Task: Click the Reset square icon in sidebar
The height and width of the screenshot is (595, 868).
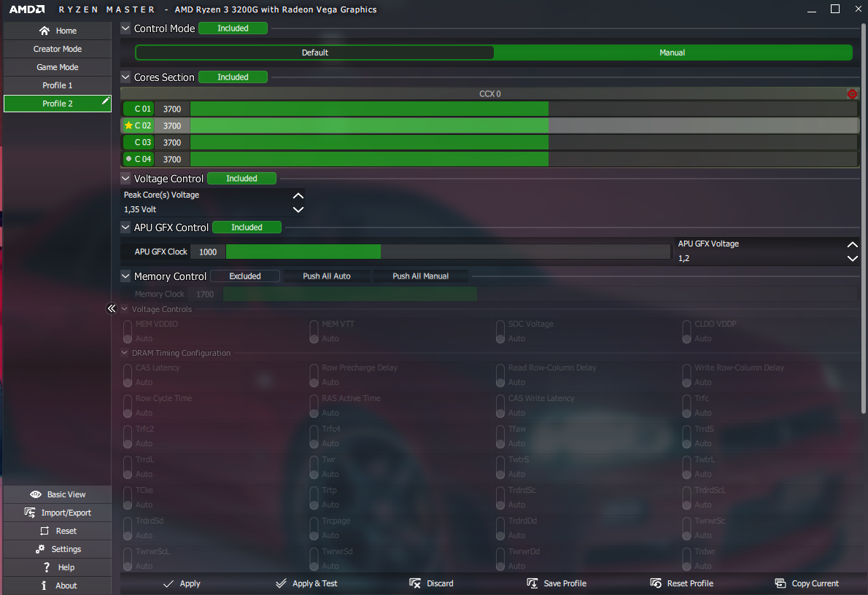Action: [44, 531]
